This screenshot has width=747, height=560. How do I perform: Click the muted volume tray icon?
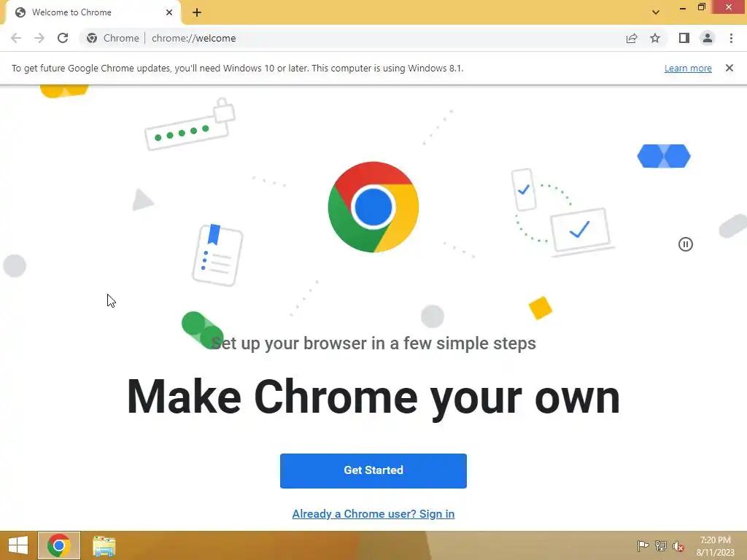click(678, 546)
